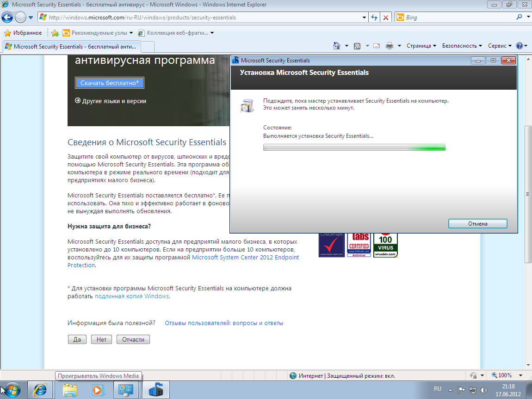Click the scrollbar down arrow
Viewport: 532px width, 399px height.
click(528, 365)
